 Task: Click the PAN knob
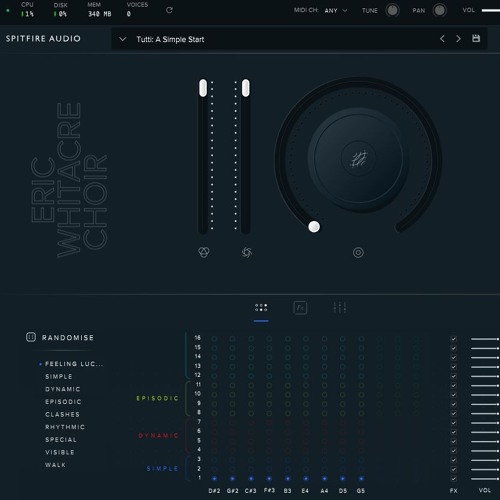click(x=440, y=10)
